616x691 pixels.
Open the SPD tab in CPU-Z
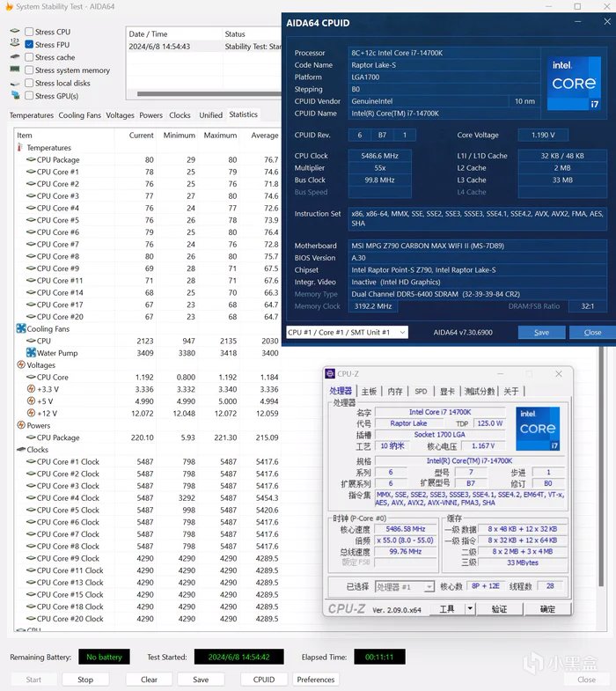[421, 392]
